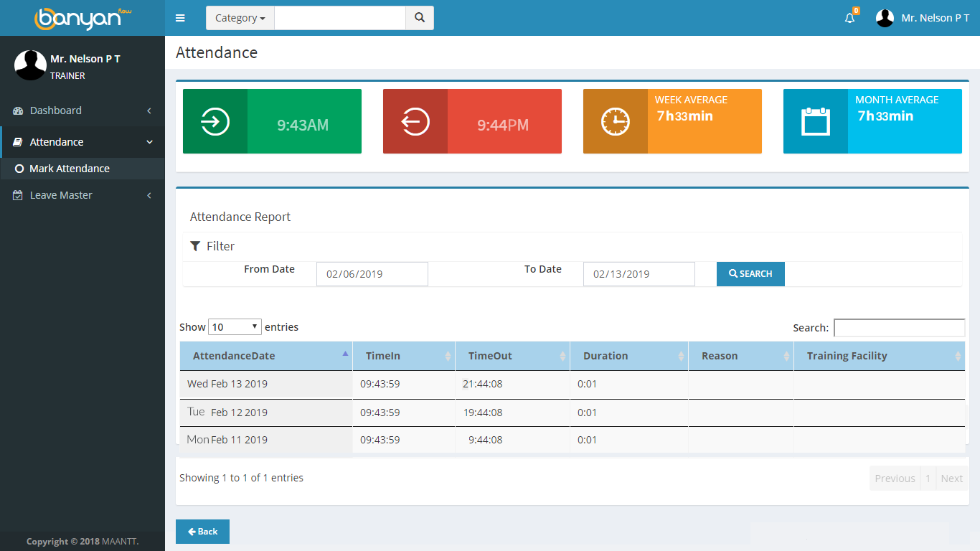
Task: Click the sidebar profile avatar picture
Action: [30, 65]
